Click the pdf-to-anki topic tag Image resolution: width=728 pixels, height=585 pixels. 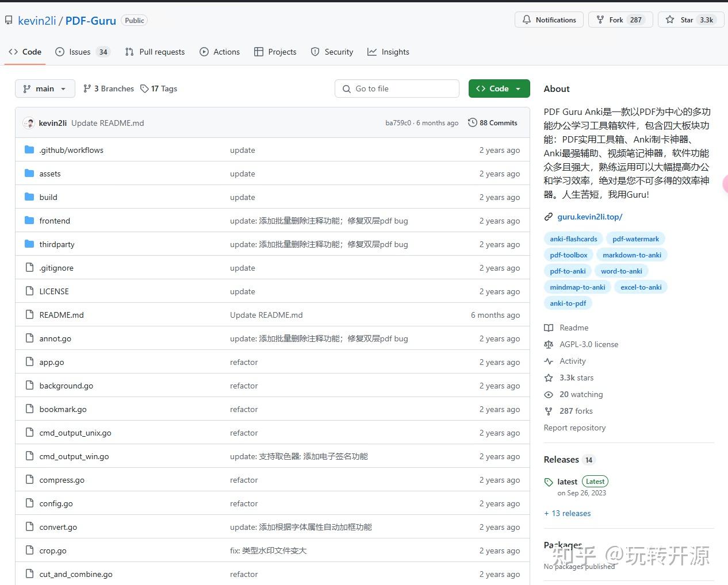pyautogui.click(x=568, y=271)
